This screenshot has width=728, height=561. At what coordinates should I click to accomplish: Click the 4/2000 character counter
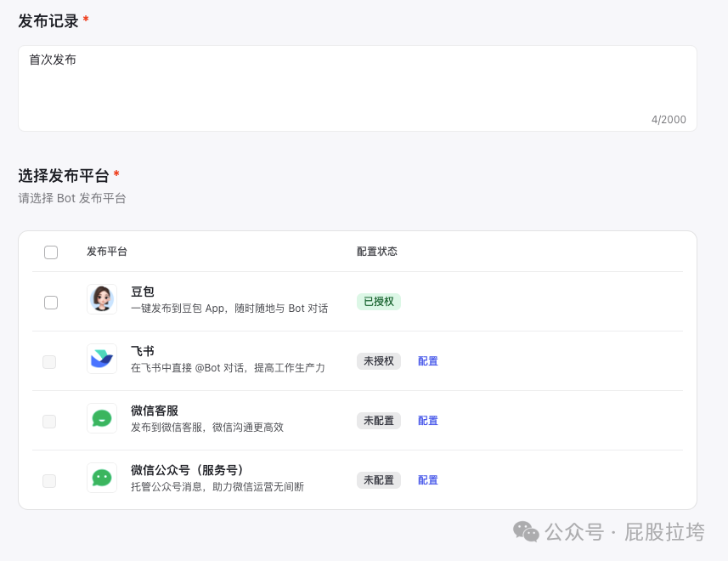[x=669, y=119]
